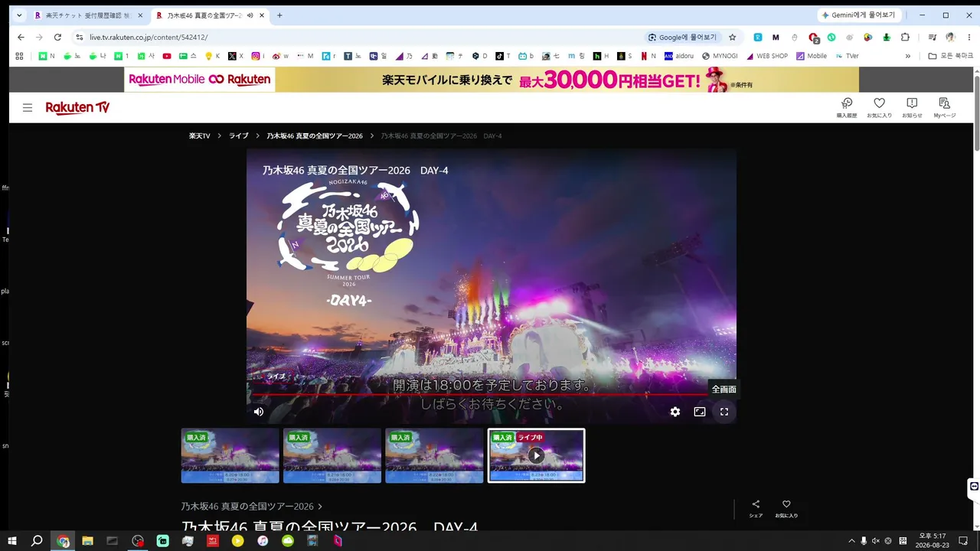Open Myページ account page

tap(944, 108)
